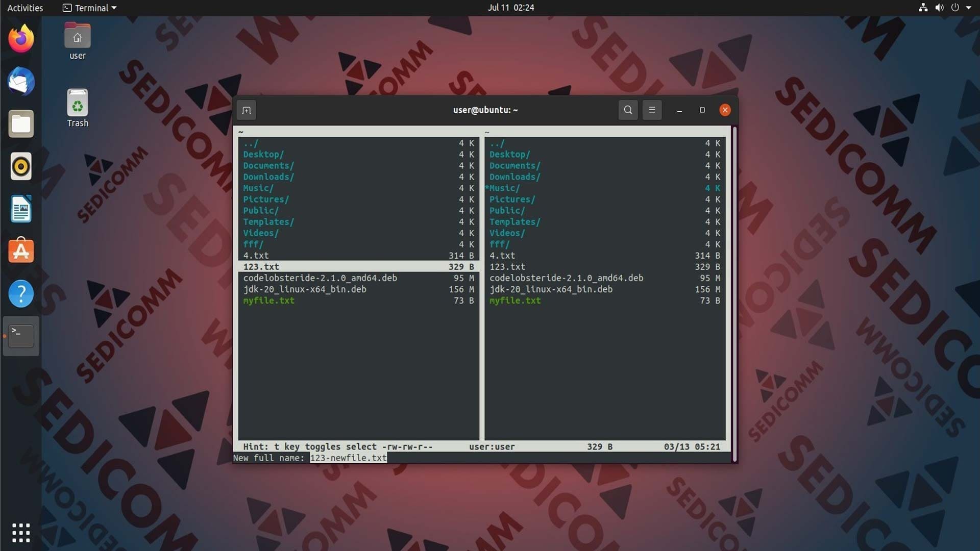Maximize the terminal window
This screenshot has width=980, height=551.
(x=702, y=110)
